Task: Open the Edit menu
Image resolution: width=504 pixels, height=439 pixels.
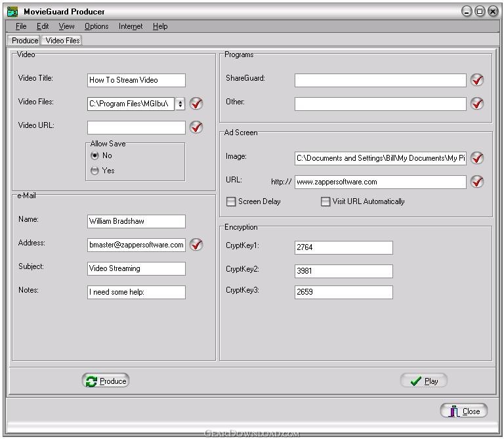Action: (x=43, y=26)
